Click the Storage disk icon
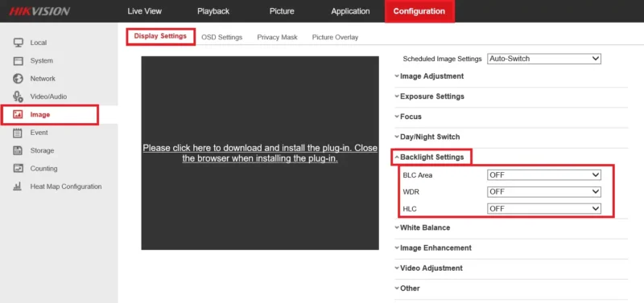Screen dimensions: 644x303 [18, 150]
